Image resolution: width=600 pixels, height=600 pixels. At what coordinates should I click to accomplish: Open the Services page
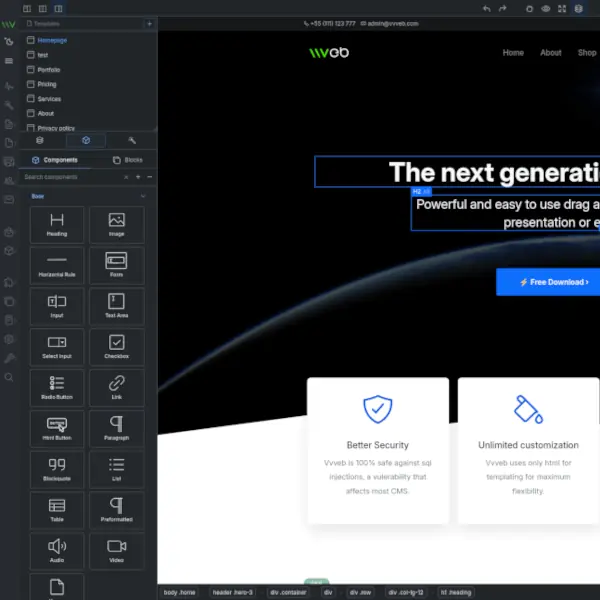pos(49,99)
